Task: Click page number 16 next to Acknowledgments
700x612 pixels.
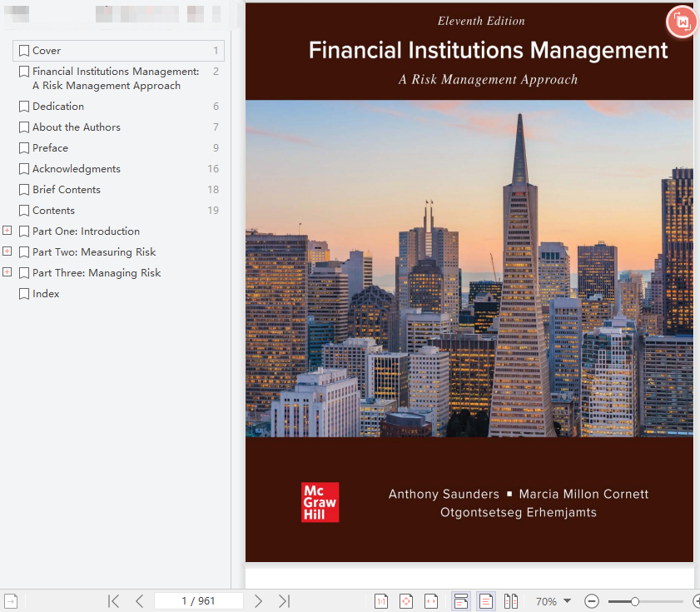Action: 213,169
